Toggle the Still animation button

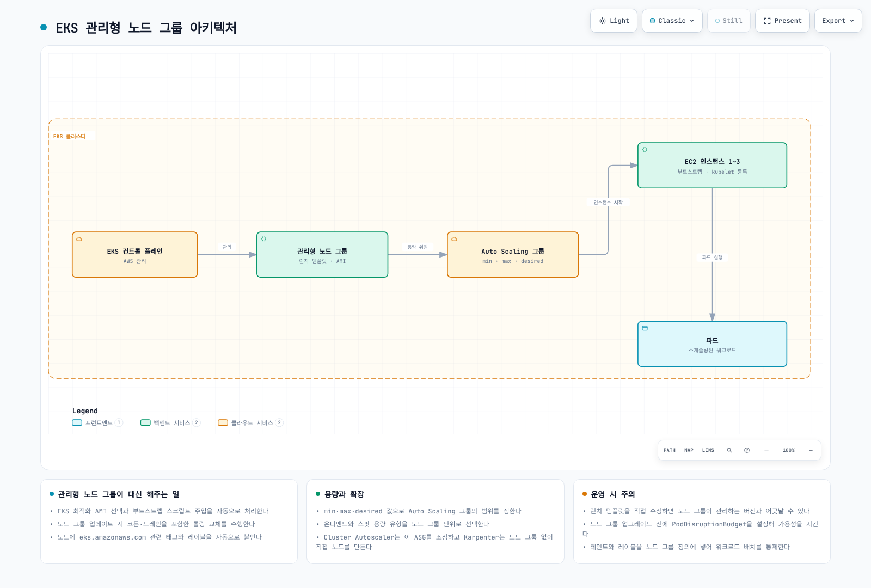(728, 21)
